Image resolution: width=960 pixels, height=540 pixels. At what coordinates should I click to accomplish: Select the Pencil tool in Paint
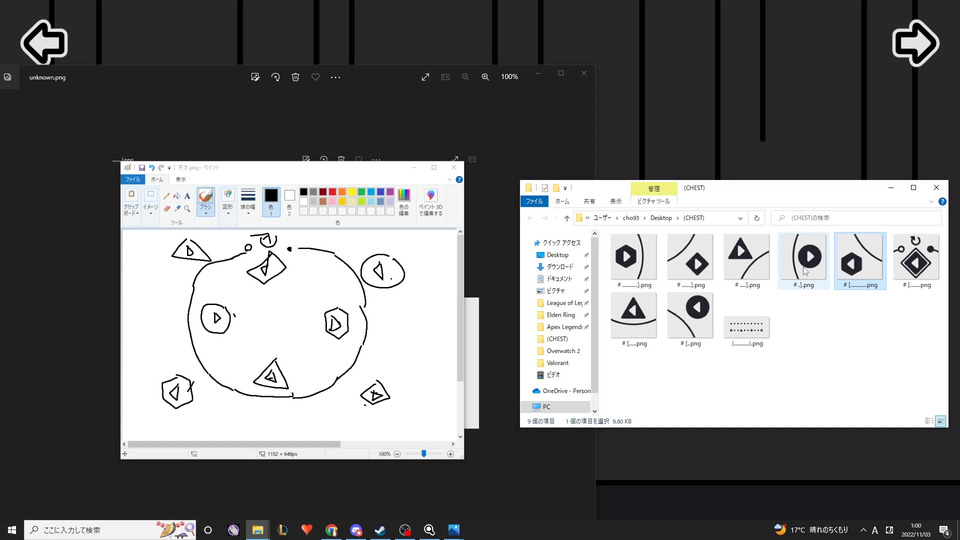point(167,196)
